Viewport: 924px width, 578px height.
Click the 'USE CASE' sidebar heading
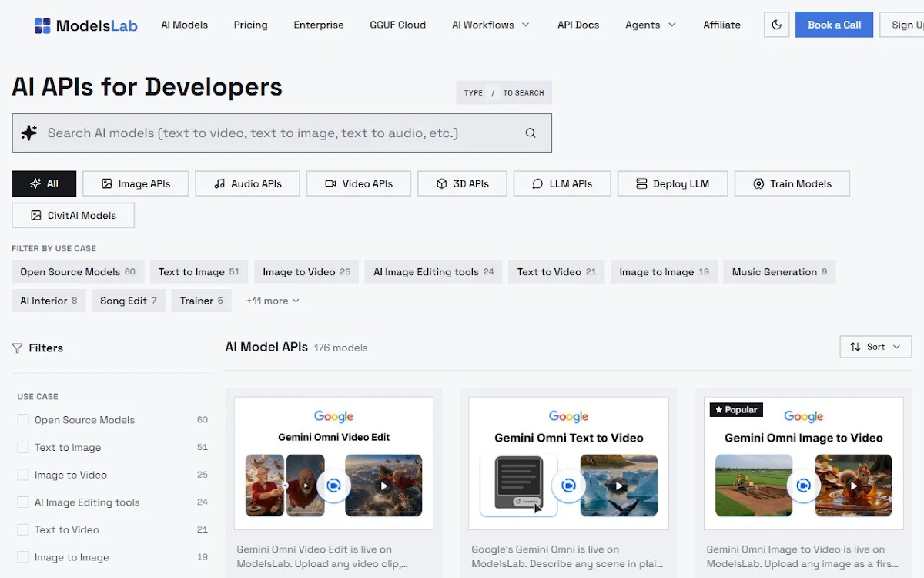(38, 396)
